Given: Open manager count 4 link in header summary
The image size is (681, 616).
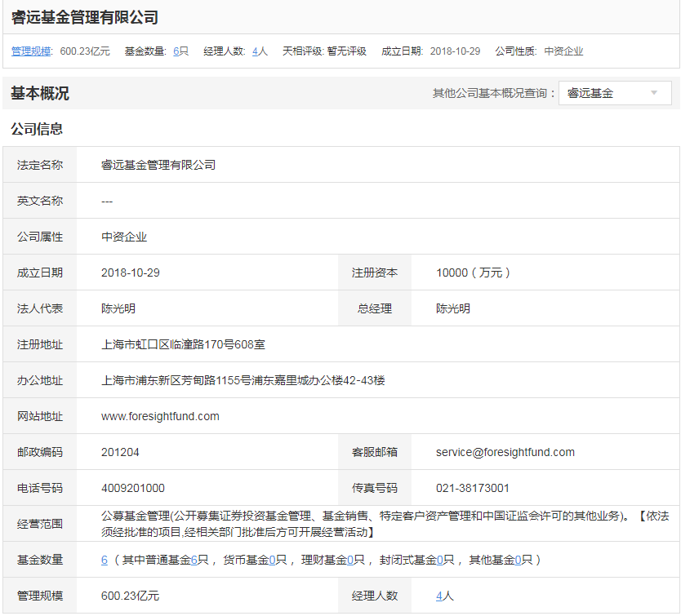Looking at the screenshot, I should pyautogui.click(x=256, y=51).
